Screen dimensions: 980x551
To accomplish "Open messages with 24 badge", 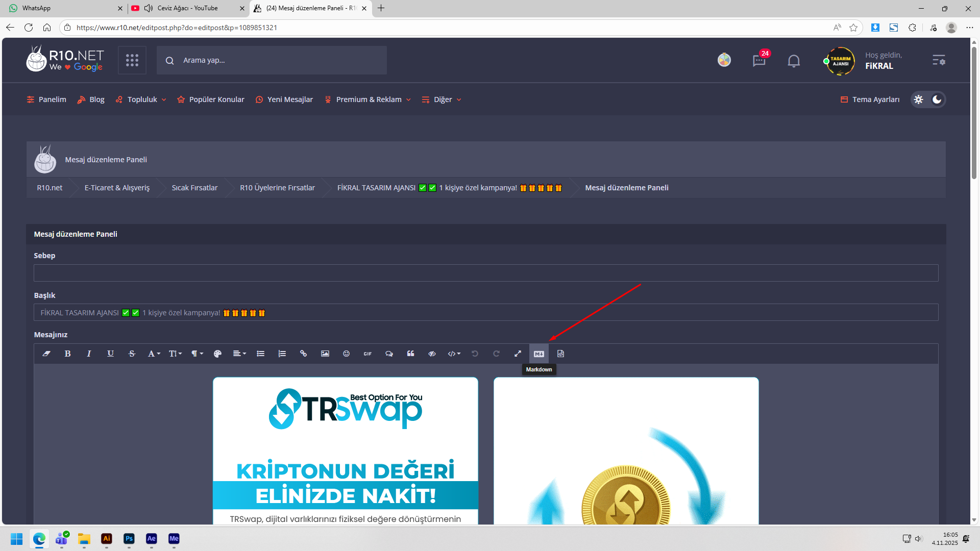I will pyautogui.click(x=759, y=60).
